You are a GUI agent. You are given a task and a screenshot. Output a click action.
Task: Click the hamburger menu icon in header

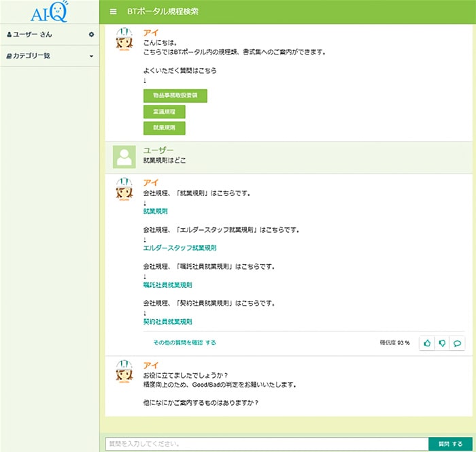pyautogui.click(x=113, y=12)
